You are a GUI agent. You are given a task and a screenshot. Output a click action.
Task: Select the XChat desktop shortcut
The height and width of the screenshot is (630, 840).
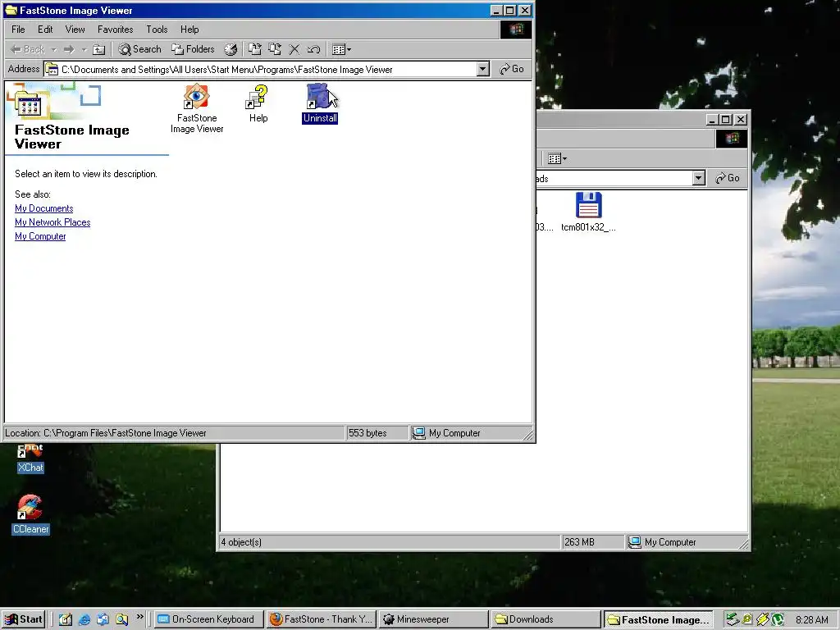[30, 459]
